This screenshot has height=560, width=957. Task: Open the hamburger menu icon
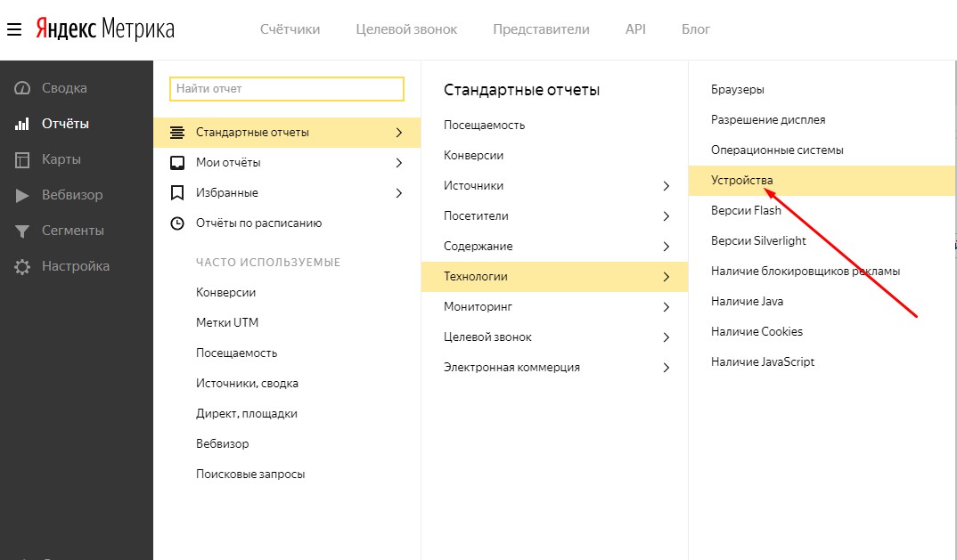(14, 29)
